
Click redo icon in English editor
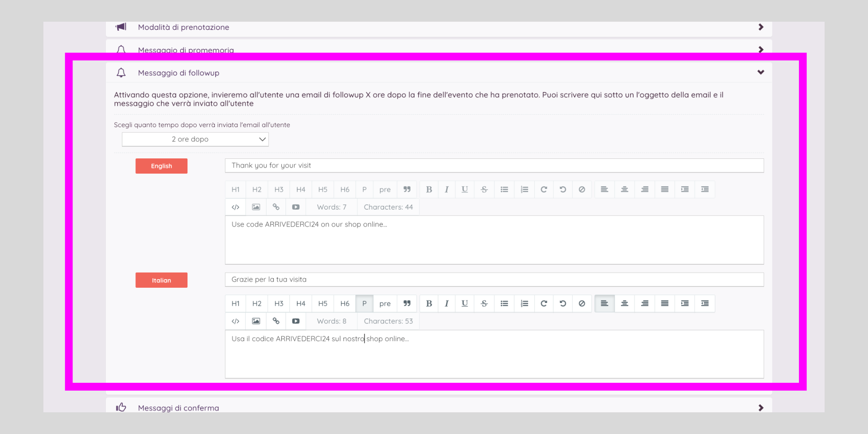click(x=544, y=189)
